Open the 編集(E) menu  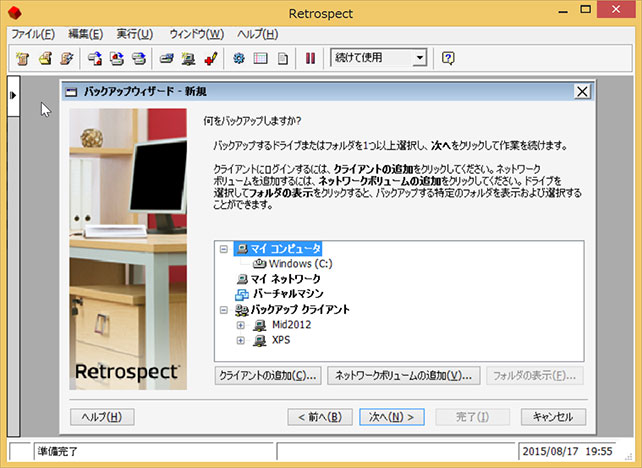(x=86, y=34)
